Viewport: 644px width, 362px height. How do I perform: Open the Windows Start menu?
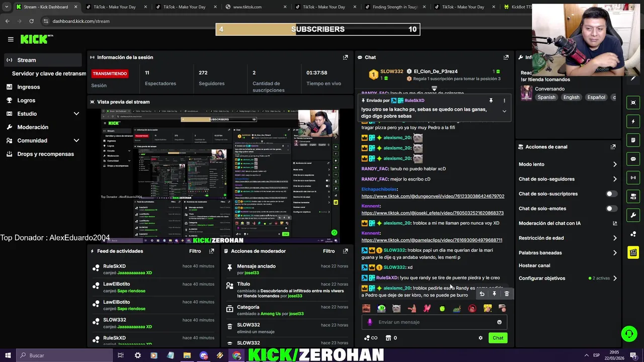8,355
